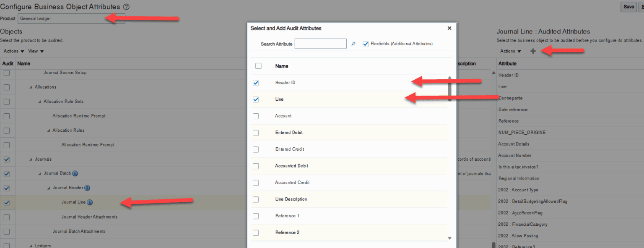Screen dimensions: 644x248
Task: Uncheck the Flexfields (Additional Attributes) checkbox
Action: click(366, 44)
